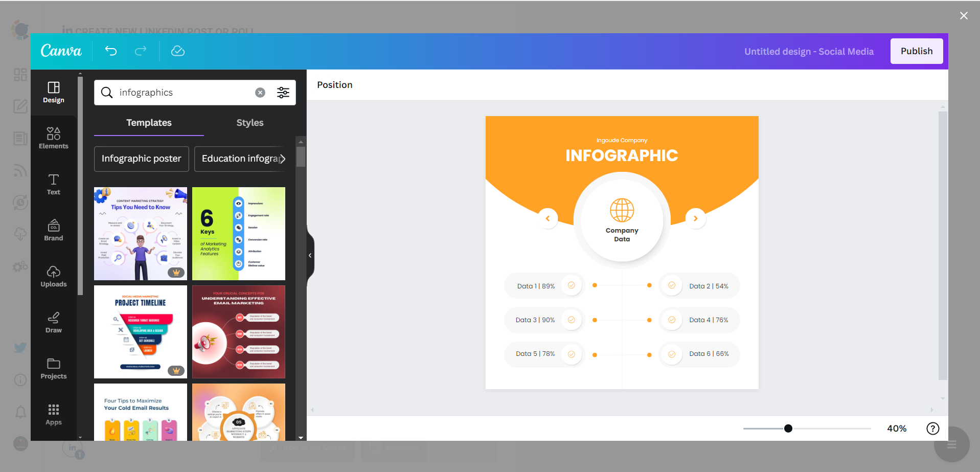This screenshot has height=472, width=980.
Task: Open the Text panel
Action: (x=53, y=184)
